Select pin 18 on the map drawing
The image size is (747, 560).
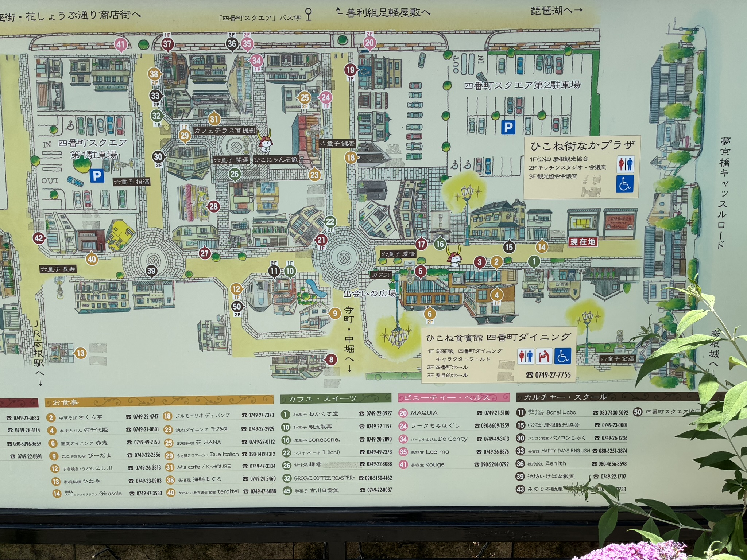tap(351, 157)
